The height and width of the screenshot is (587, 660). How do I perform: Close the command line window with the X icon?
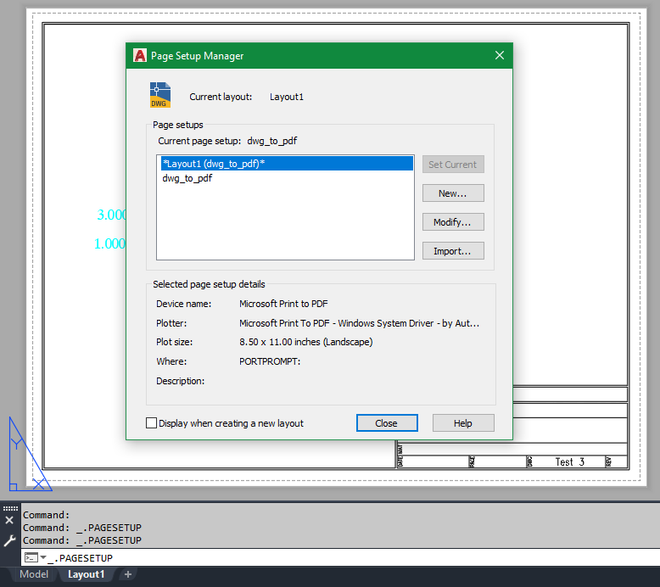coord(9,520)
